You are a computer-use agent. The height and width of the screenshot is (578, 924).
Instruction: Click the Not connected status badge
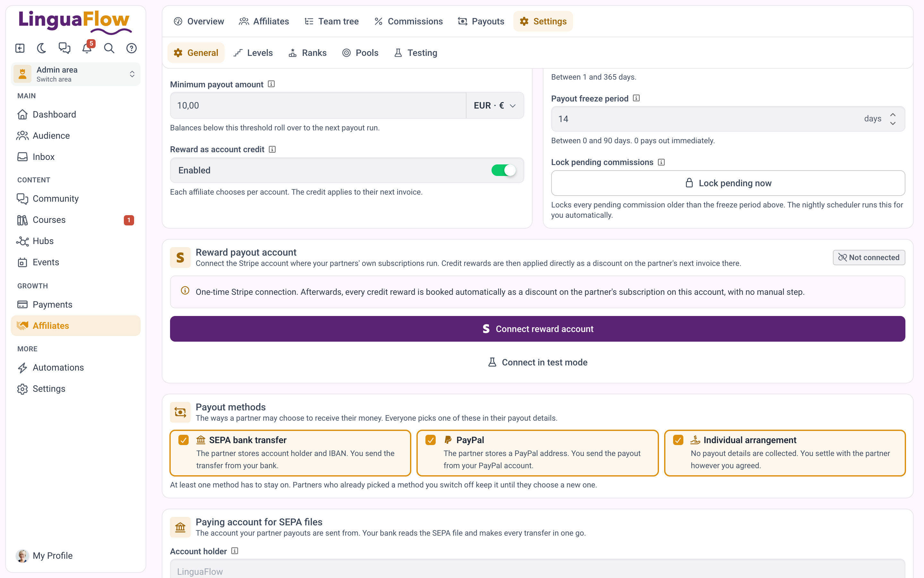[x=868, y=257]
